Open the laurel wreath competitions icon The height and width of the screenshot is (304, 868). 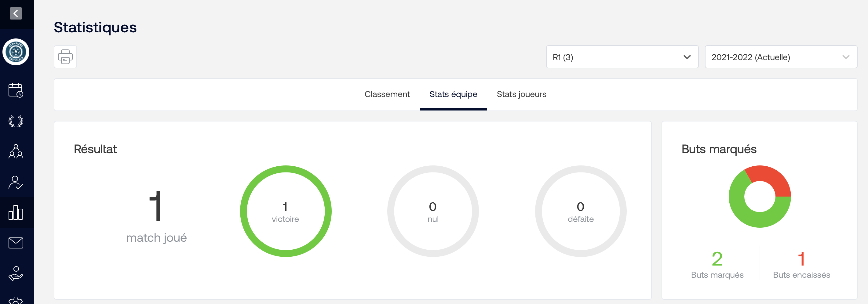(x=16, y=121)
